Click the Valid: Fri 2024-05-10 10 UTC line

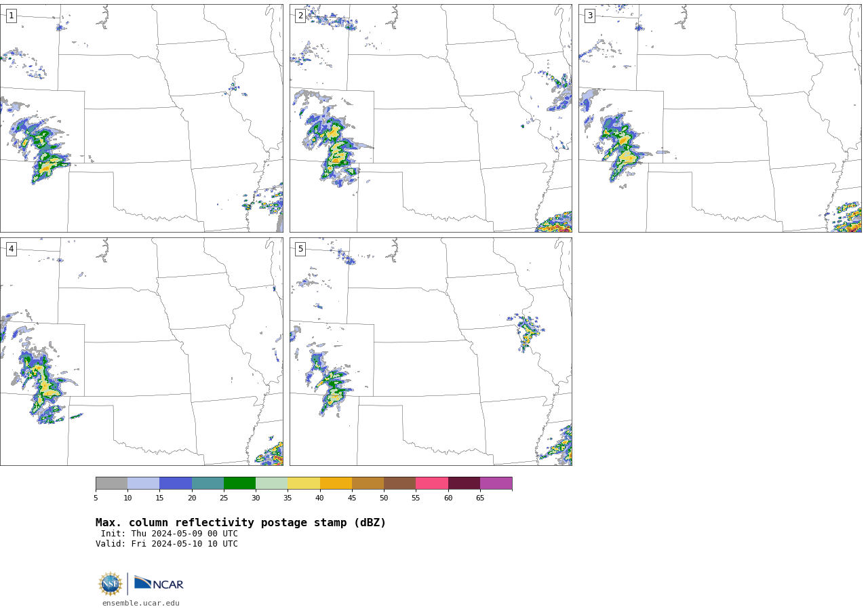coord(167,544)
